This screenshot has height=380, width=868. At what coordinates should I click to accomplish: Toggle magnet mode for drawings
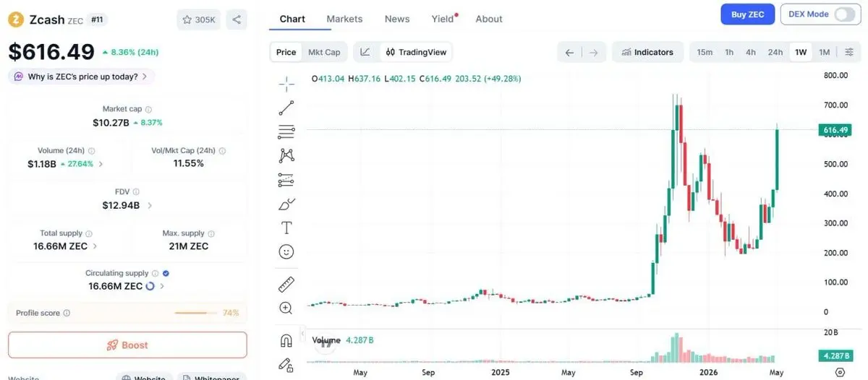286,340
